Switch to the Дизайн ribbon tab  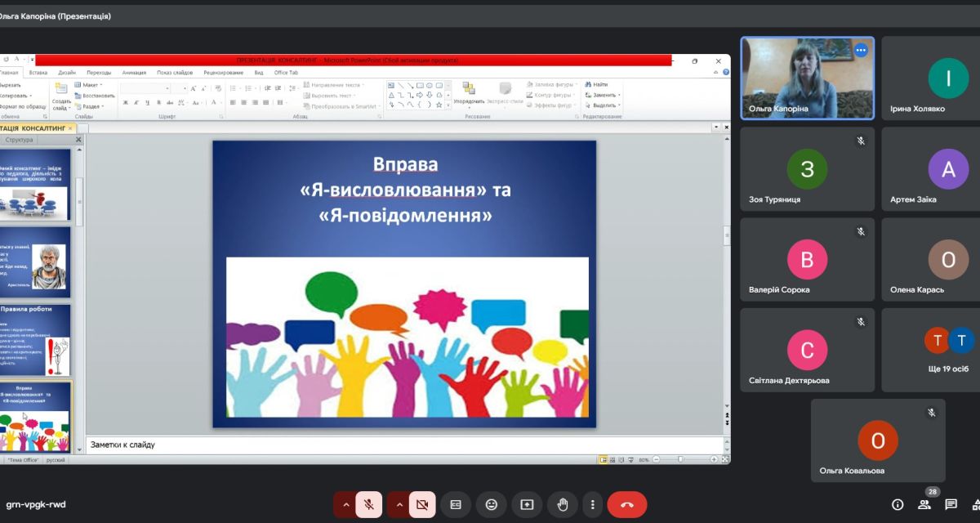[67, 73]
